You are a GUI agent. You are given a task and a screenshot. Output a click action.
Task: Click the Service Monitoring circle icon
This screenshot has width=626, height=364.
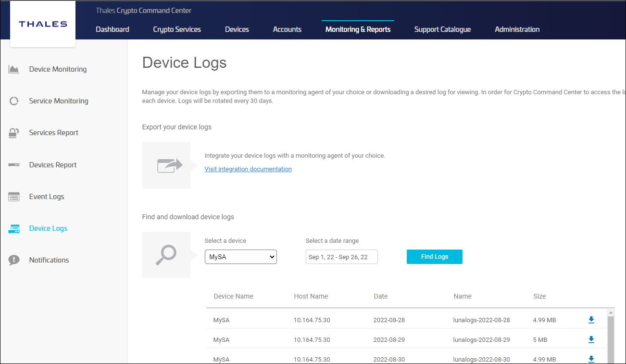14,101
